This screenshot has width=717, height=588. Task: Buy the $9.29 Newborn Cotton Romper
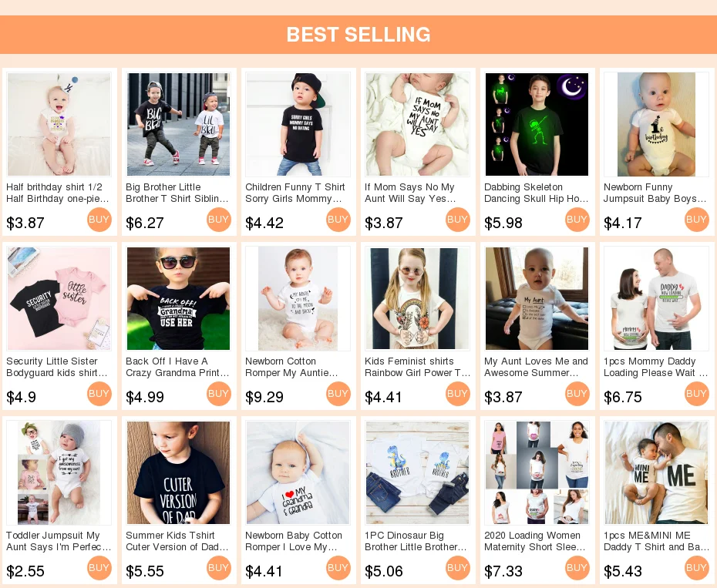[338, 394]
